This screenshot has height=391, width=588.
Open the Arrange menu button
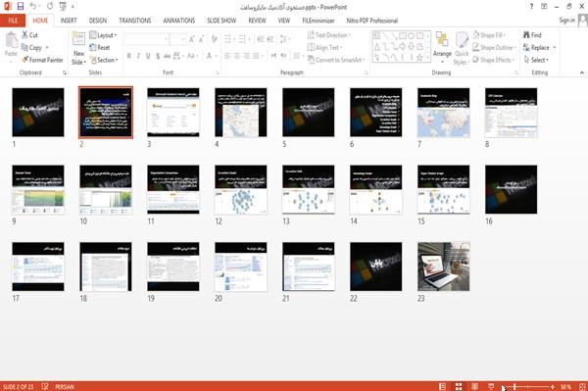(x=442, y=48)
